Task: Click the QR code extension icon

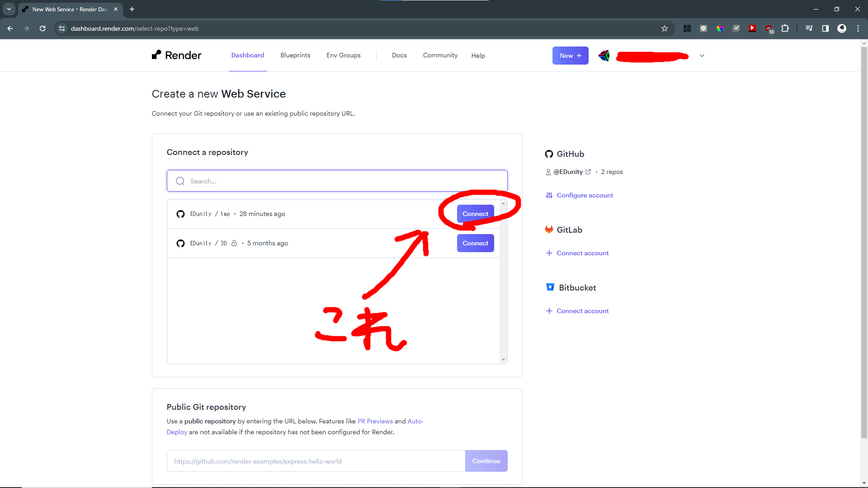Action: click(687, 28)
